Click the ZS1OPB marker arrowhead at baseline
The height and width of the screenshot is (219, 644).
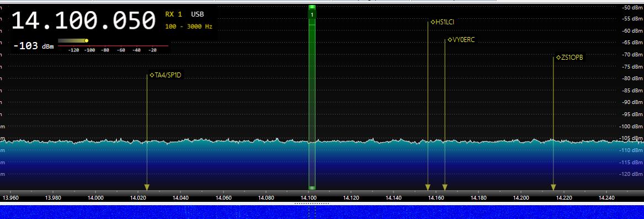[553, 187]
